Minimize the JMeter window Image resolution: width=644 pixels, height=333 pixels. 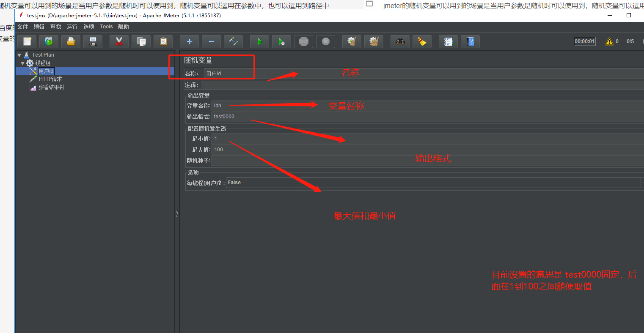(610, 15)
